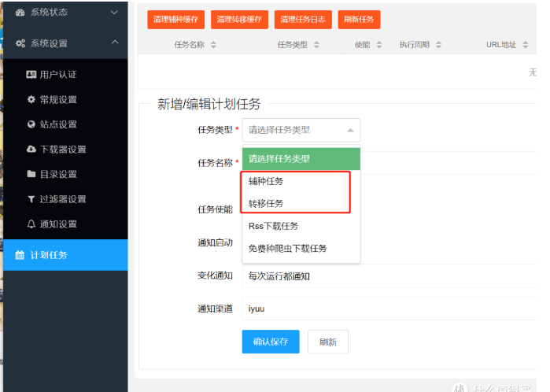
Task: Select 请选择任务类型 highlighted option
Action: [301, 159]
